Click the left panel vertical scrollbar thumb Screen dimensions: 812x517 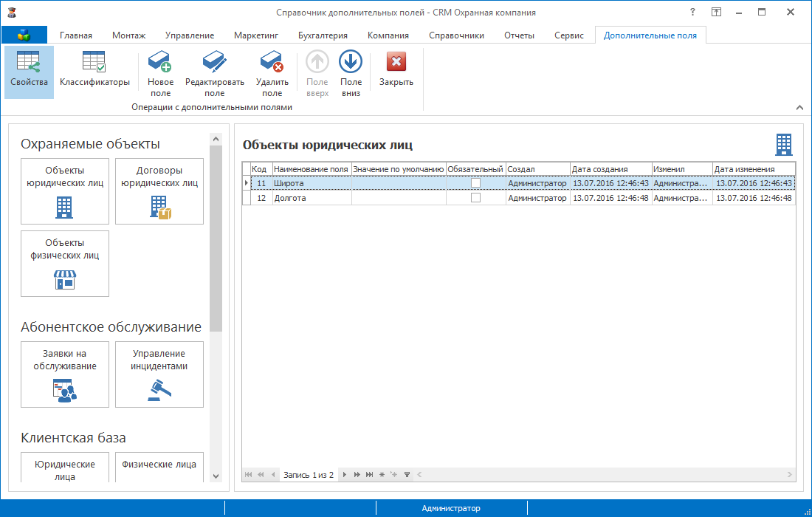tap(216, 239)
